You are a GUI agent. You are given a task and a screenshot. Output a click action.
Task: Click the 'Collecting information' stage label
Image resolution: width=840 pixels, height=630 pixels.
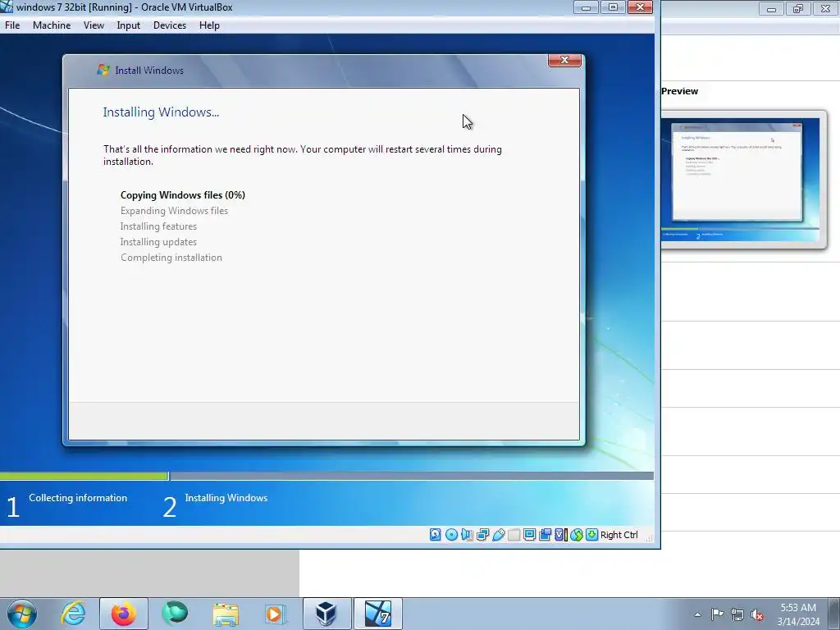click(78, 498)
